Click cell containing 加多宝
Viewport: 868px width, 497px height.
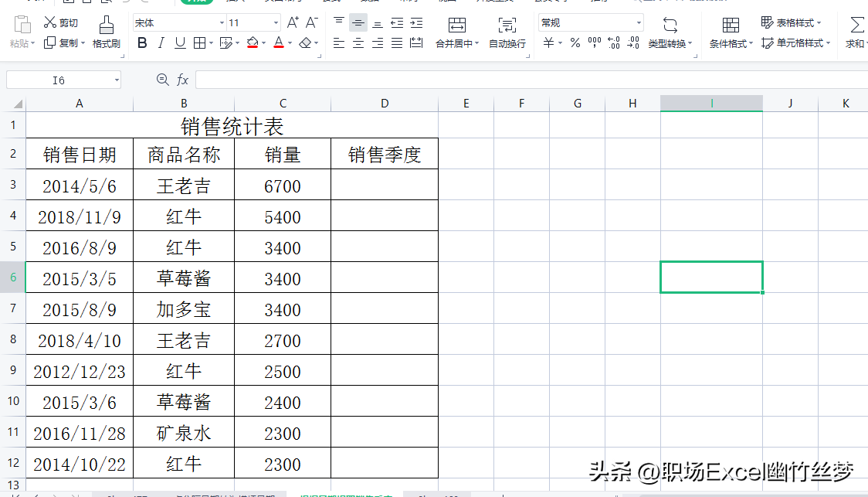(184, 308)
